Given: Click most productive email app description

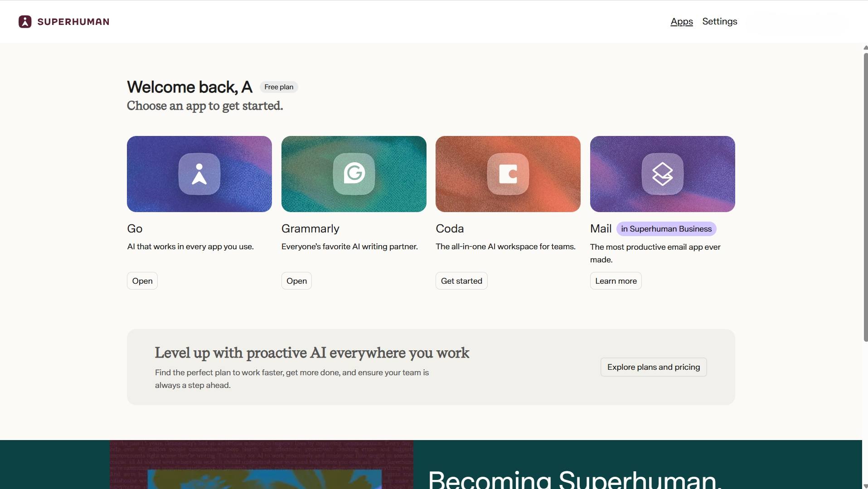Looking at the screenshot, I should (x=655, y=253).
